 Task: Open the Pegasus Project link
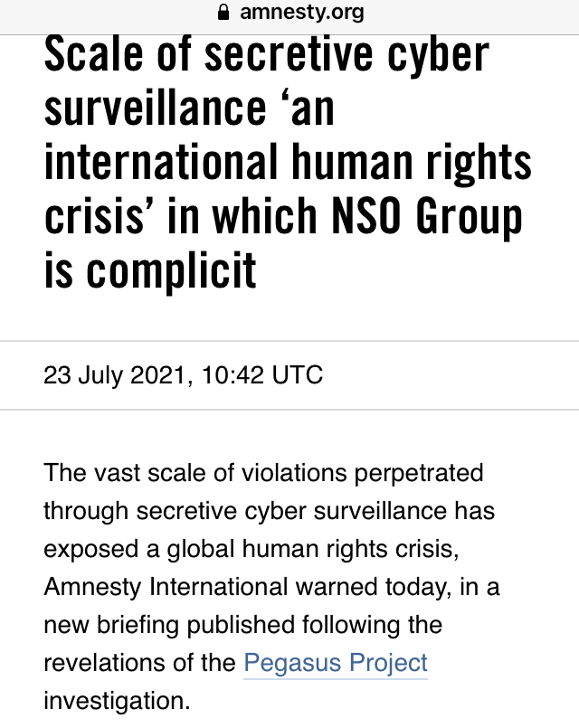pos(336,663)
